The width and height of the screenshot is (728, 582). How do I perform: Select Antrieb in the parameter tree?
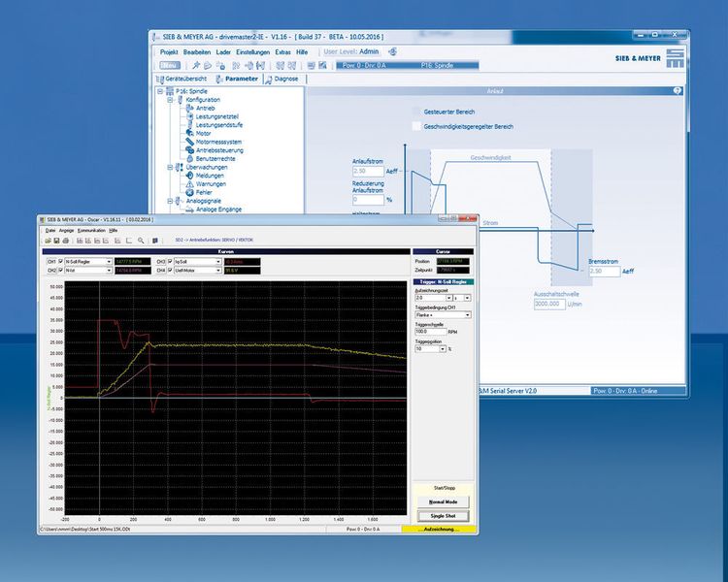pyautogui.click(x=205, y=108)
